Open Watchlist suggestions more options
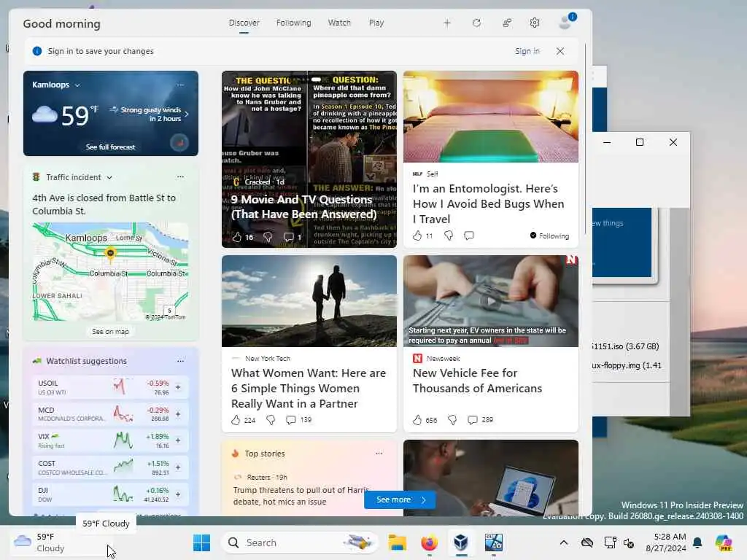Viewport: 747px width, 560px height. tap(180, 361)
